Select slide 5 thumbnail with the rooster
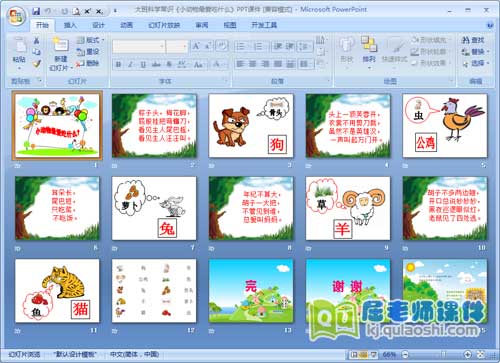 [445, 126]
